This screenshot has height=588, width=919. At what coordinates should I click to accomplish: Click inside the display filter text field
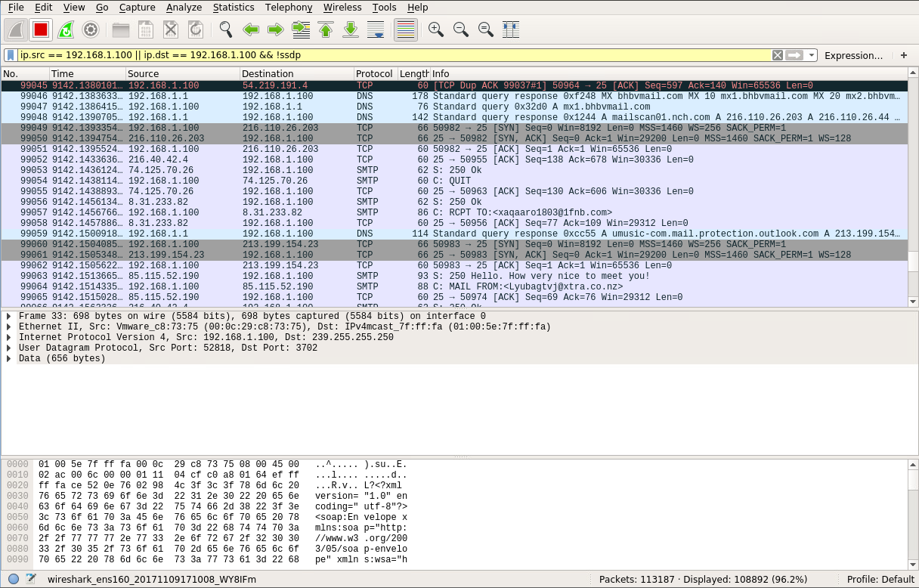[393, 55]
